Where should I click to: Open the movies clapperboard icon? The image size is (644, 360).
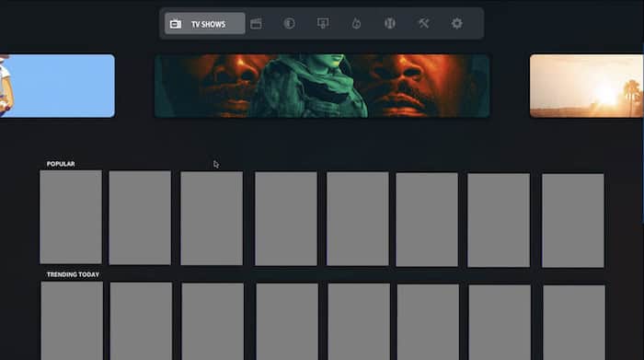coord(256,23)
